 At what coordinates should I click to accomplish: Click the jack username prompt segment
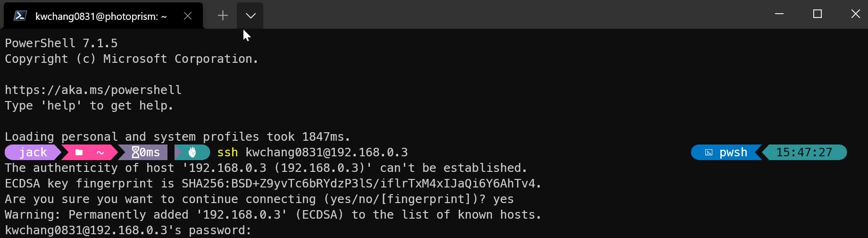tap(33, 153)
